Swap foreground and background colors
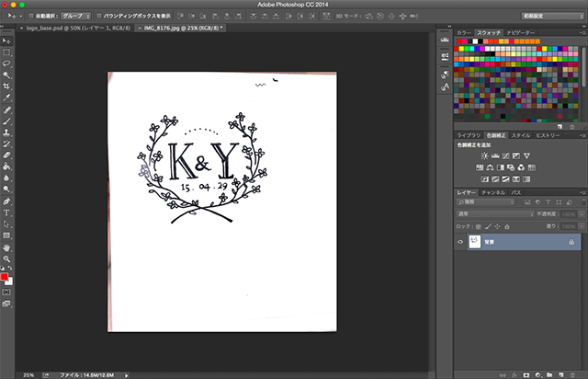The image size is (588, 379). click(10, 268)
